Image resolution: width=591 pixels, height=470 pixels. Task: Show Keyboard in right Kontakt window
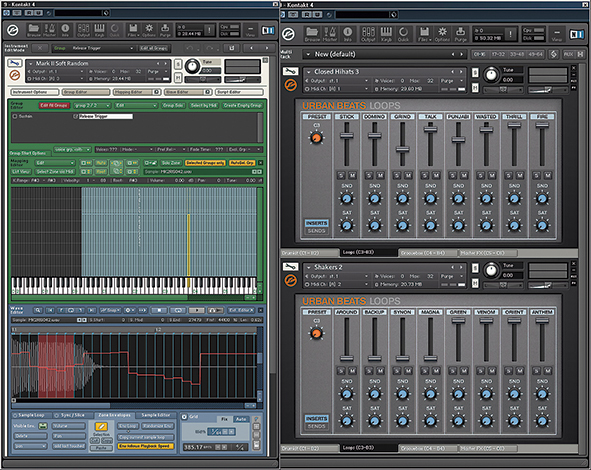pos(386,34)
